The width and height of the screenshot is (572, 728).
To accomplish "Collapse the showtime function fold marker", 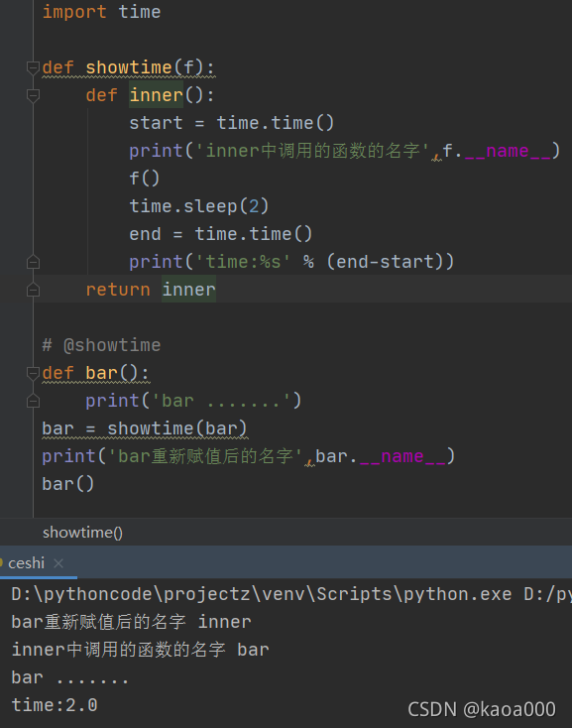I will coord(33,67).
